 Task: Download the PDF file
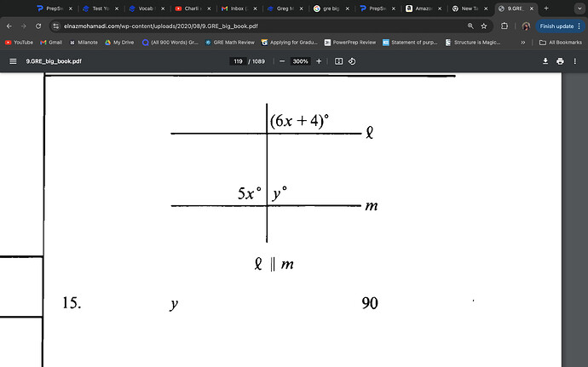pyautogui.click(x=545, y=61)
